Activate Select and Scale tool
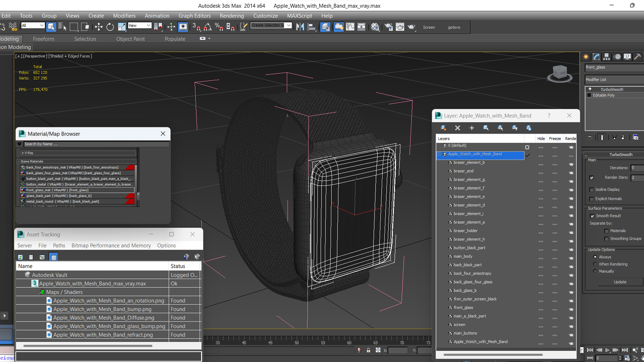 (121, 27)
